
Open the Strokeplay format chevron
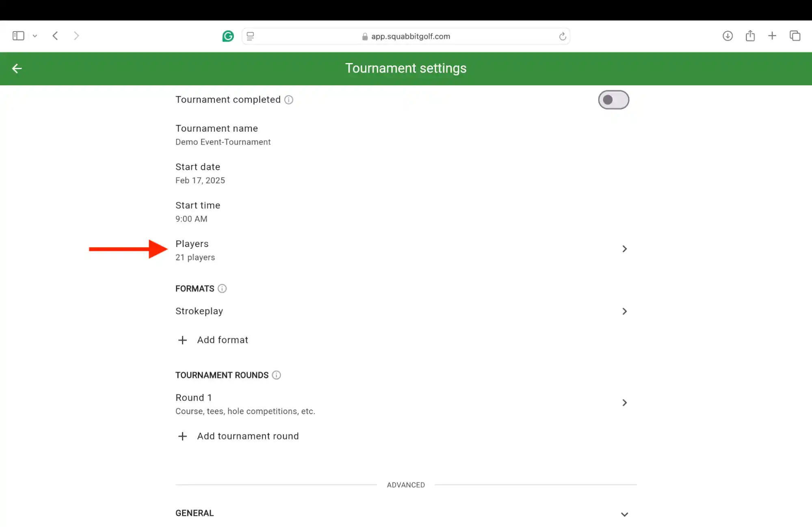tap(624, 311)
